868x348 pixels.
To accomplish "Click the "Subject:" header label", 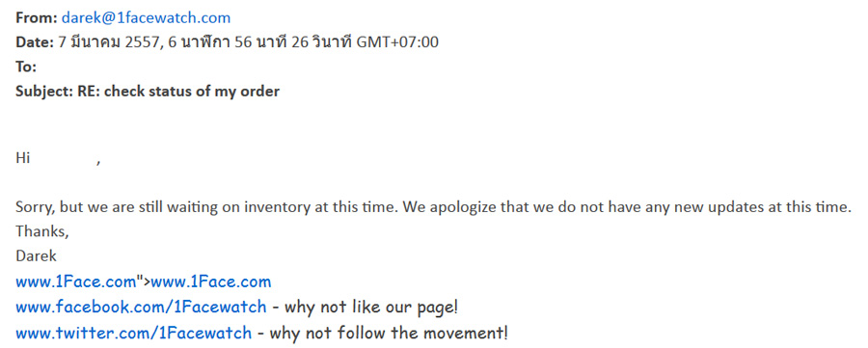I will (42, 92).
